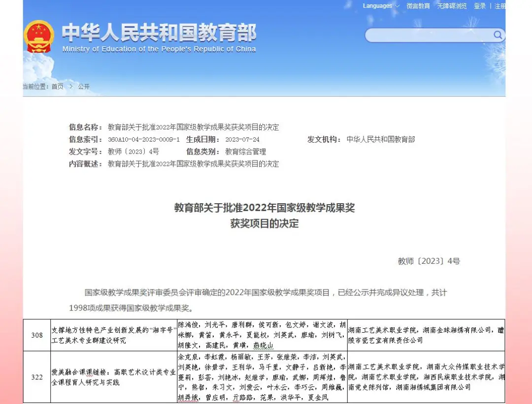The width and height of the screenshot is (532, 404).
Task: Click the 教育综合管理 category value
Action: 245,152
